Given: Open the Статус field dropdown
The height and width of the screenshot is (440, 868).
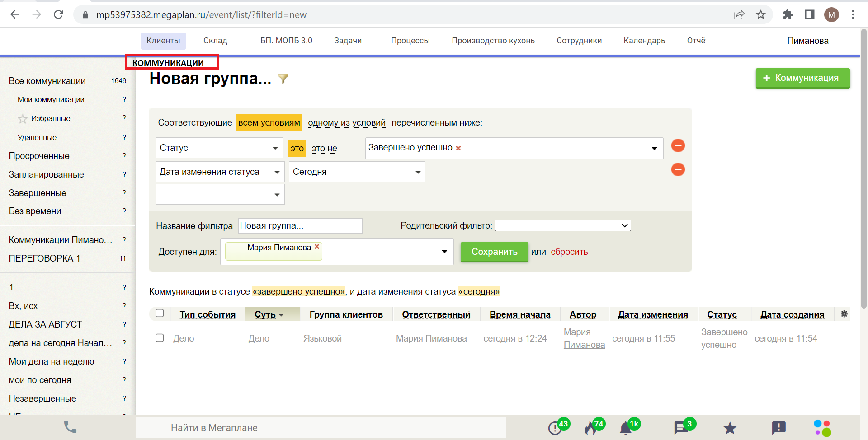Looking at the screenshot, I should click(219, 148).
